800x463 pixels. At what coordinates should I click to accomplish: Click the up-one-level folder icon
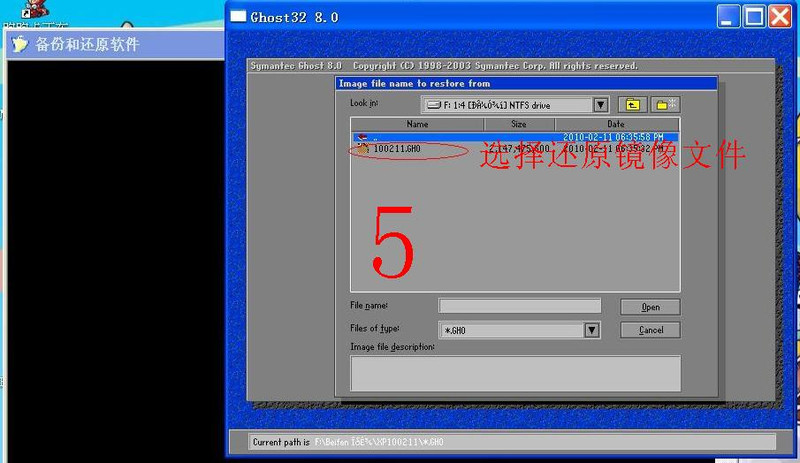coord(632,104)
